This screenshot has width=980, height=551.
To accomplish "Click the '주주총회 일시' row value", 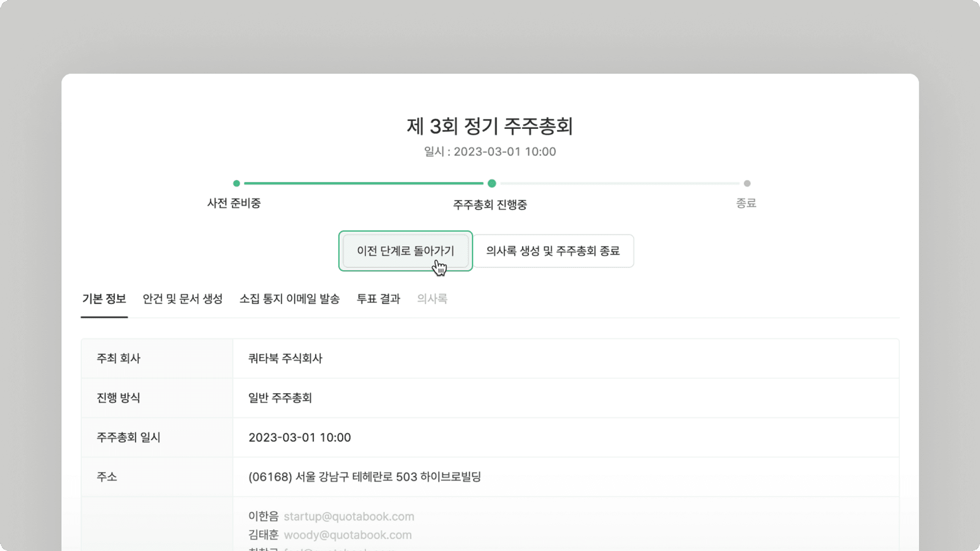I will click(299, 437).
